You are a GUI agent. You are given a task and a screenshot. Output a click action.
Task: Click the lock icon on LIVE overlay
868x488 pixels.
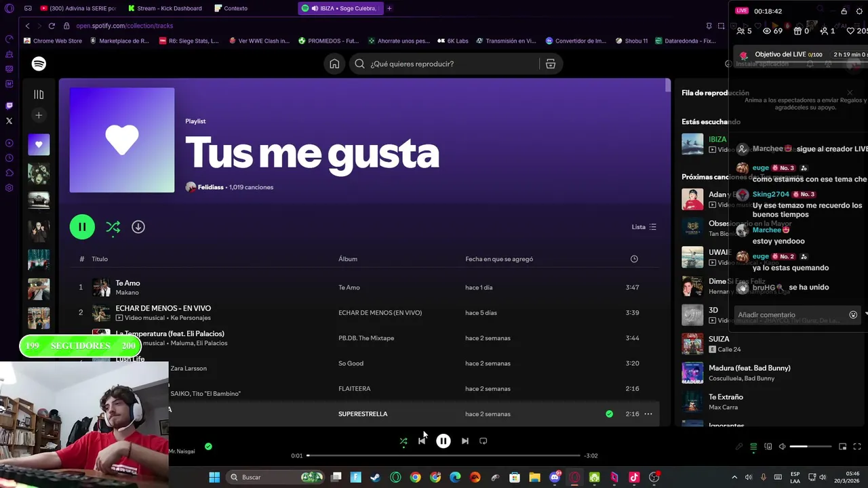tap(844, 12)
